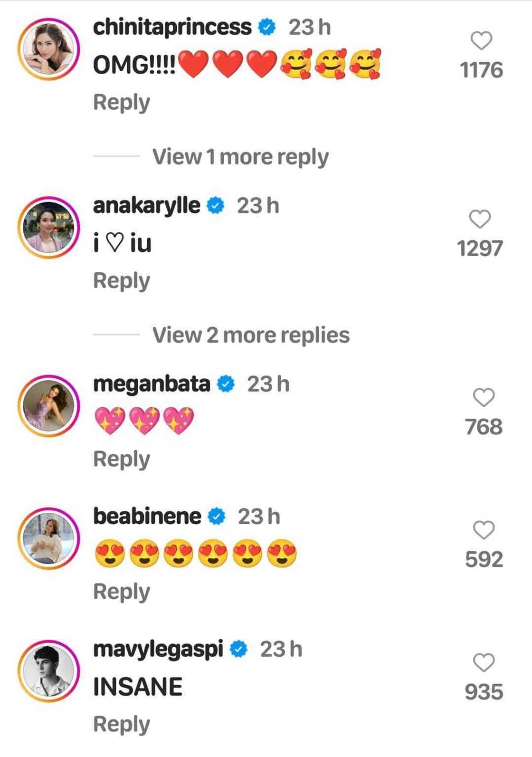Screen dimensions: 532x757
Task: Reply to beabinene's comment
Action: 122,592
